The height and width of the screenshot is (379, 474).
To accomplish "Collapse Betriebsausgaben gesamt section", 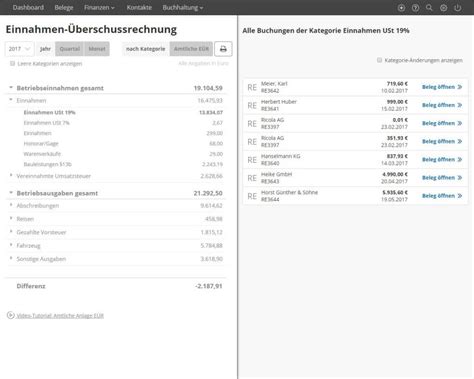I will [11, 192].
